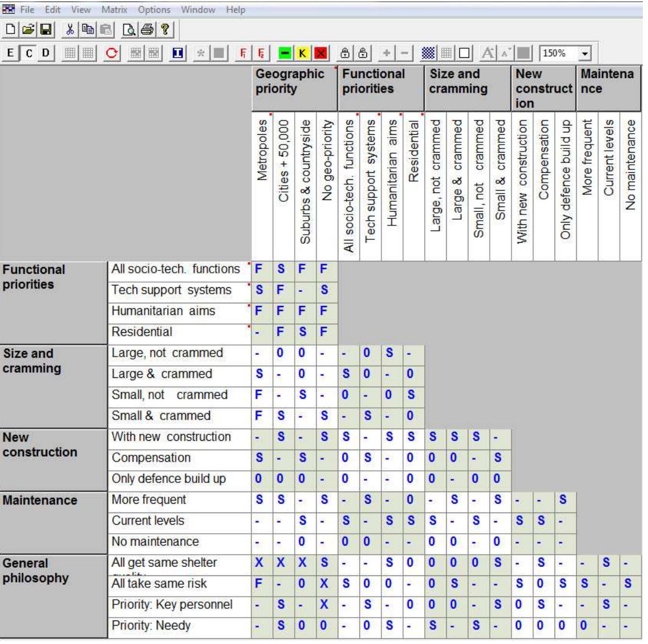Toggle the E mode button
The image size is (648, 644).
(10, 53)
